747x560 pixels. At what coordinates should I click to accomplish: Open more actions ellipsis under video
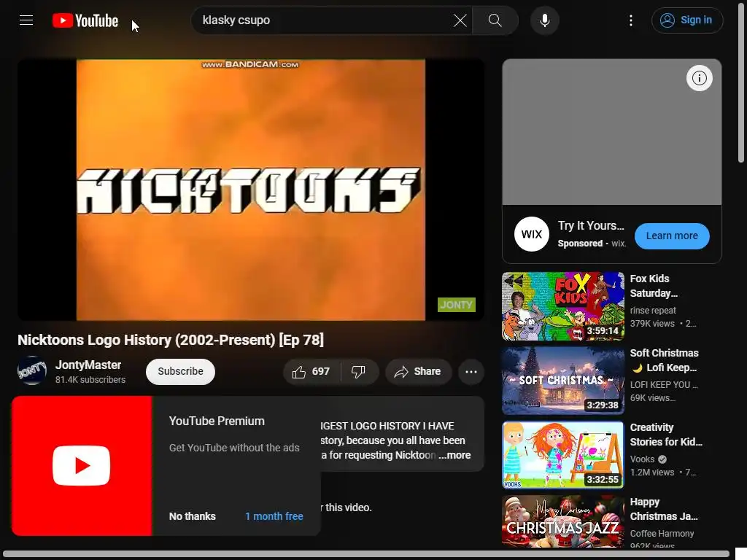click(x=471, y=371)
